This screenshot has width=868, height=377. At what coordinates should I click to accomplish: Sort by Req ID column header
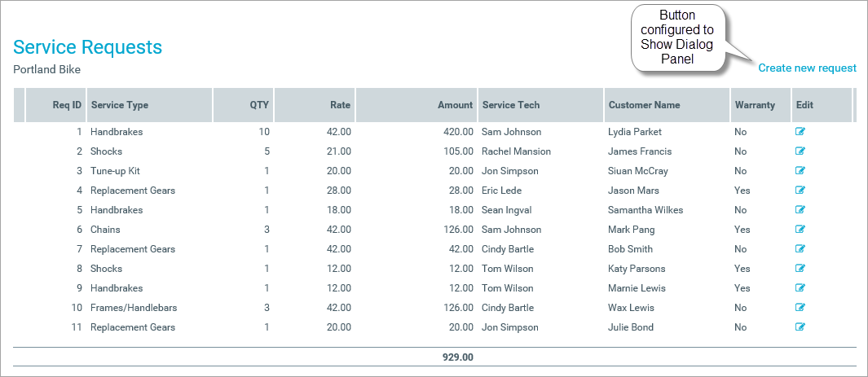click(67, 105)
